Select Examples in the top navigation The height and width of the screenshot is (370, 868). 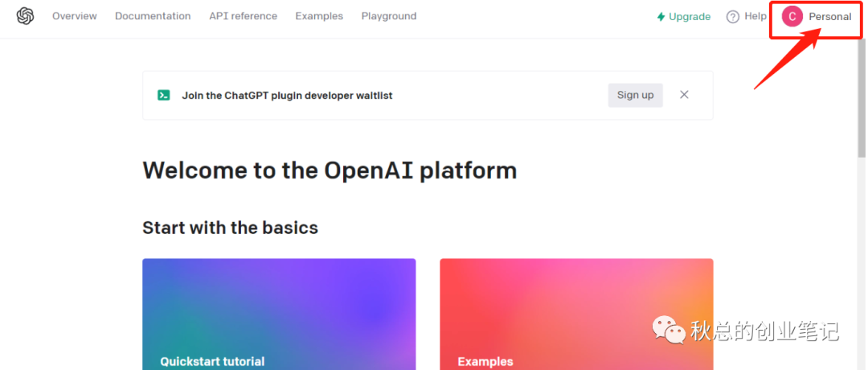coord(318,16)
